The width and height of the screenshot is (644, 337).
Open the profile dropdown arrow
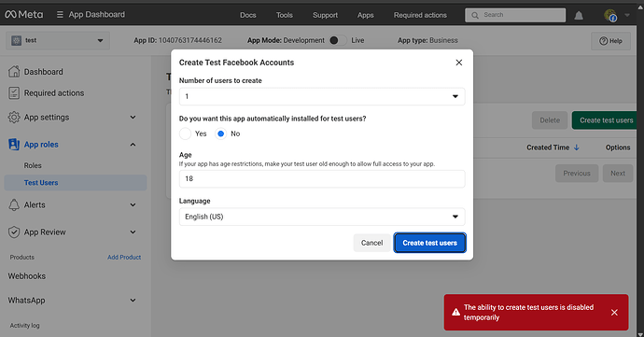[627, 15]
